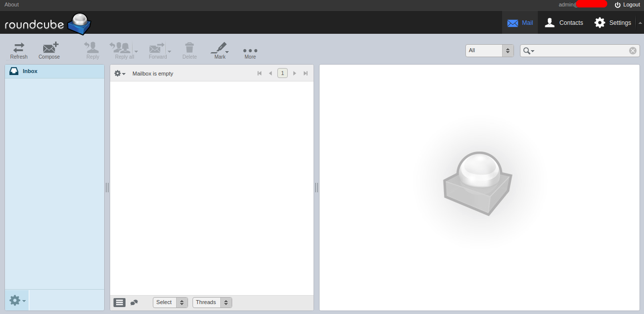Open list options gear menu
This screenshot has width=644, height=314.
[x=120, y=74]
